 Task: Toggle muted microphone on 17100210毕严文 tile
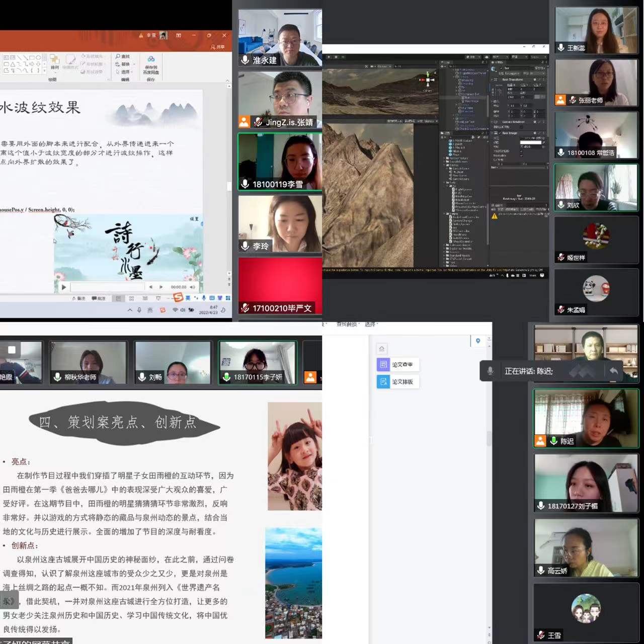click(245, 308)
